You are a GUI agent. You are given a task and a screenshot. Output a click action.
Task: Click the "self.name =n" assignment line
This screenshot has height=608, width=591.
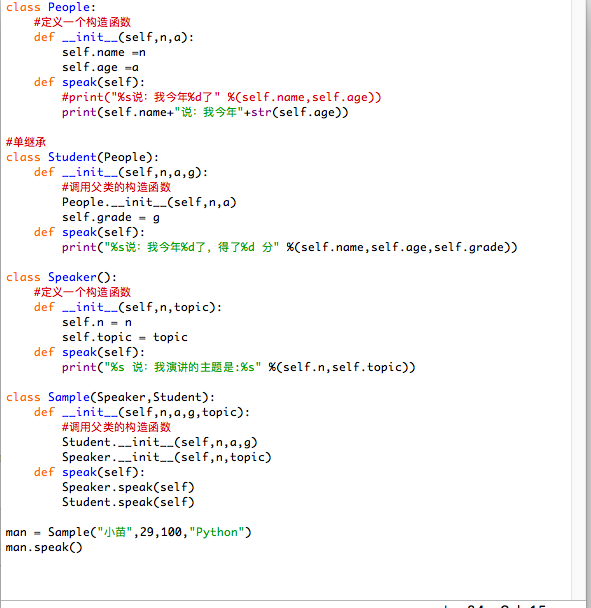[104, 52]
